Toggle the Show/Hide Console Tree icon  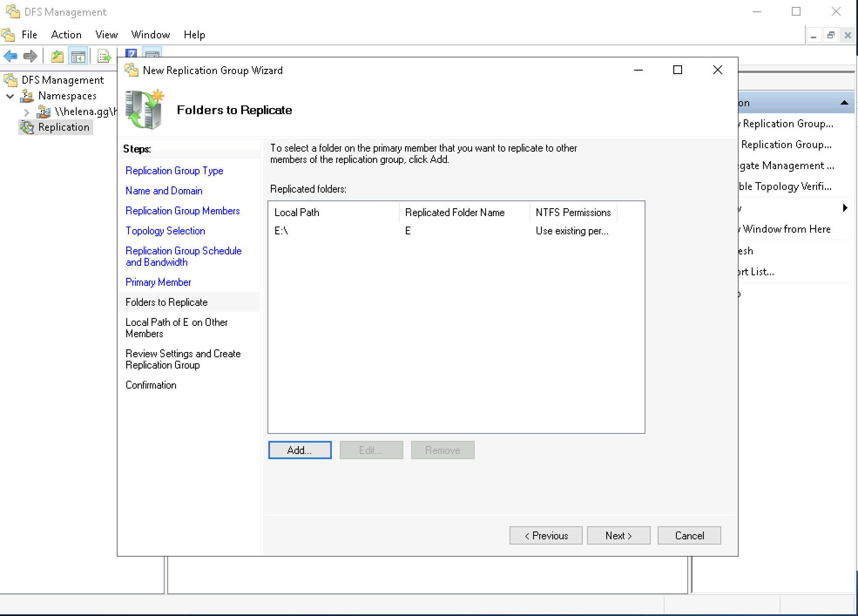78,56
